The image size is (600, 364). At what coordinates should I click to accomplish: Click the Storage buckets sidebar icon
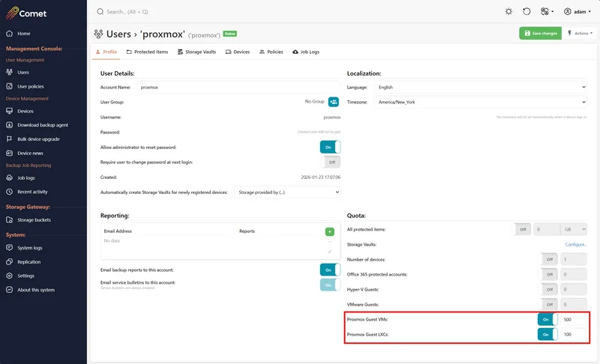(9, 220)
